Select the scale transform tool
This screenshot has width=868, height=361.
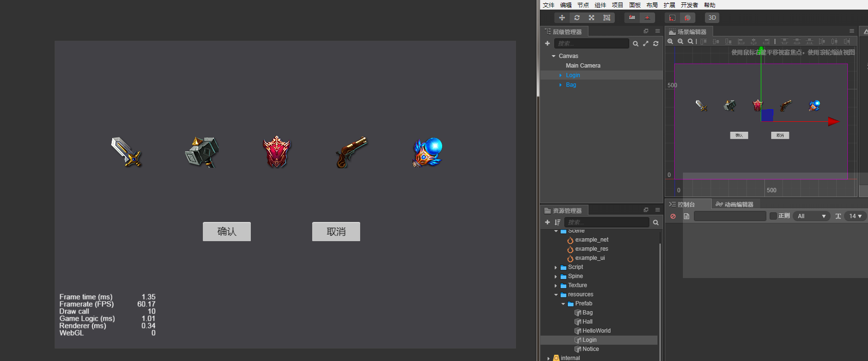click(592, 18)
